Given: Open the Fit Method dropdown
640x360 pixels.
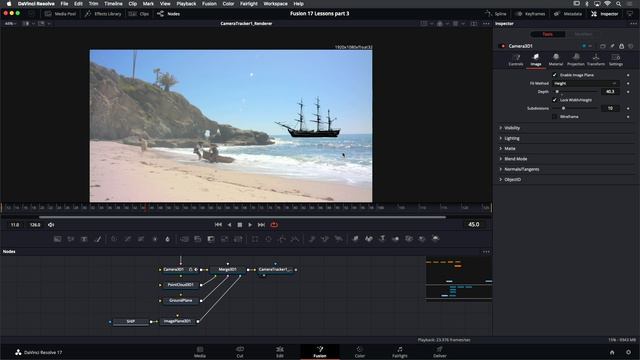Looking at the screenshot, I should point(585,83).
